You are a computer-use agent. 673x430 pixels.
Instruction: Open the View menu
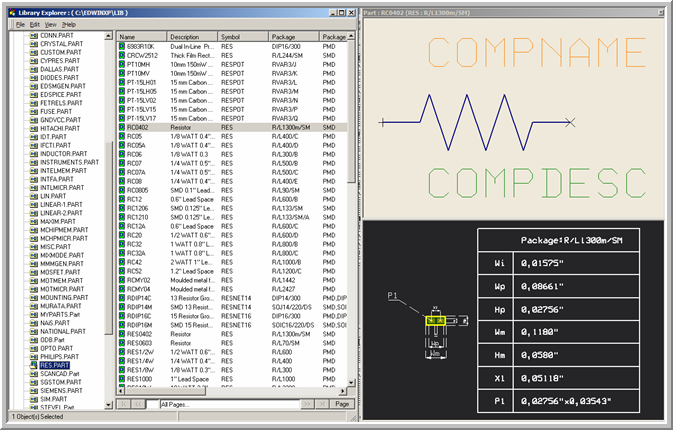[51, 25]
